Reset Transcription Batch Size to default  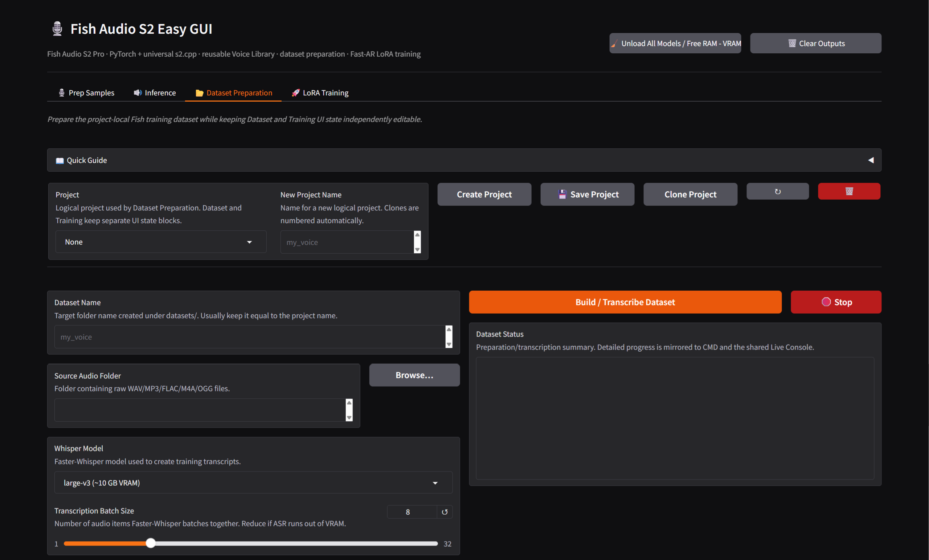coord(445,512)
